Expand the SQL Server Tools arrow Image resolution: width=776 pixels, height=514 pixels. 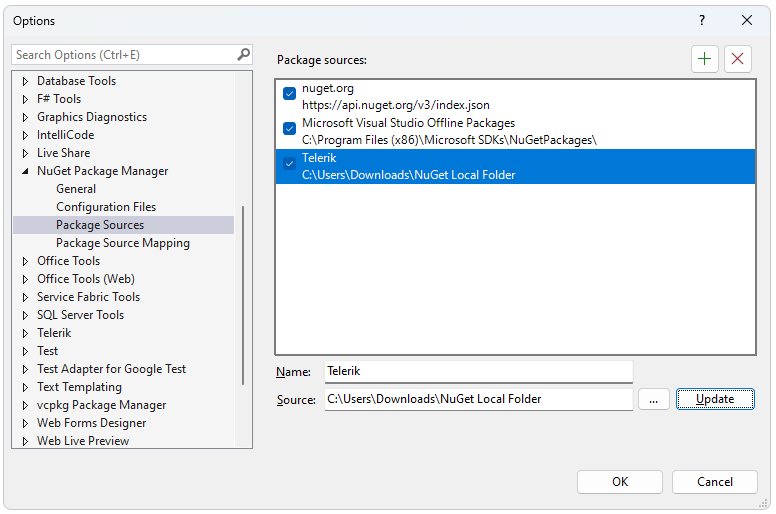(x=25, y=315)
